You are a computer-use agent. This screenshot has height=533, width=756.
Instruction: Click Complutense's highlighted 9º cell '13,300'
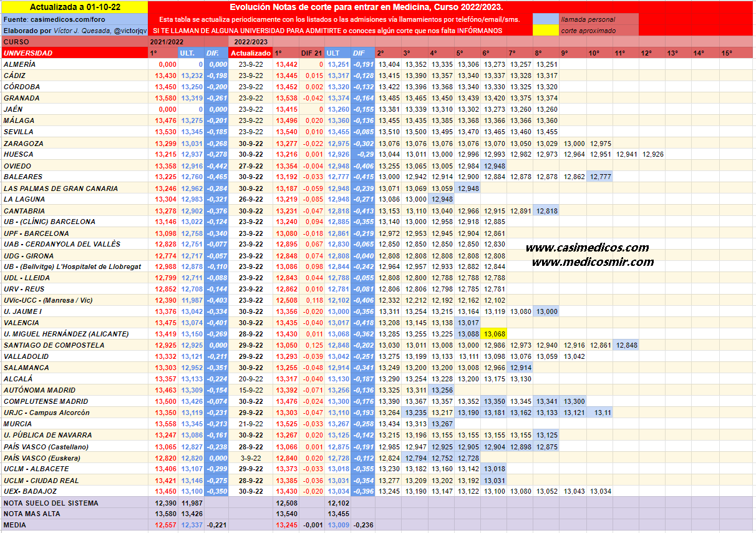(x=573, y=401)
